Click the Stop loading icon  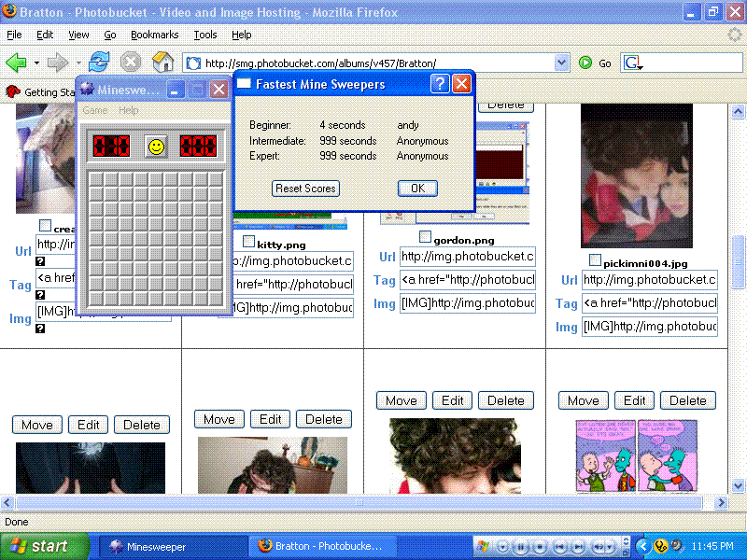(x=131, y=63)
